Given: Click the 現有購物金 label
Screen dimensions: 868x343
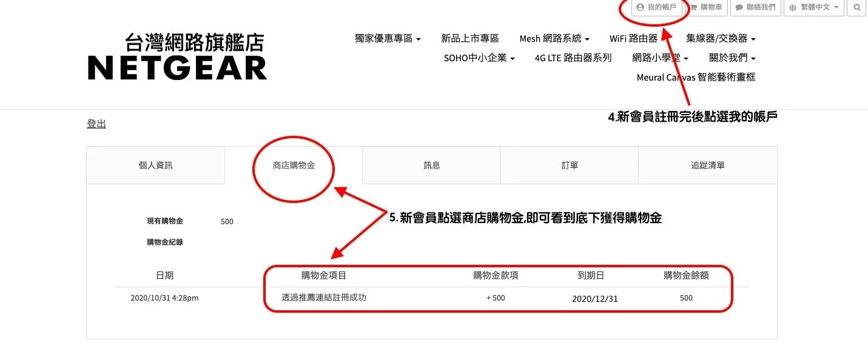Looking at the screenshot, I should (x=165, y=221).
